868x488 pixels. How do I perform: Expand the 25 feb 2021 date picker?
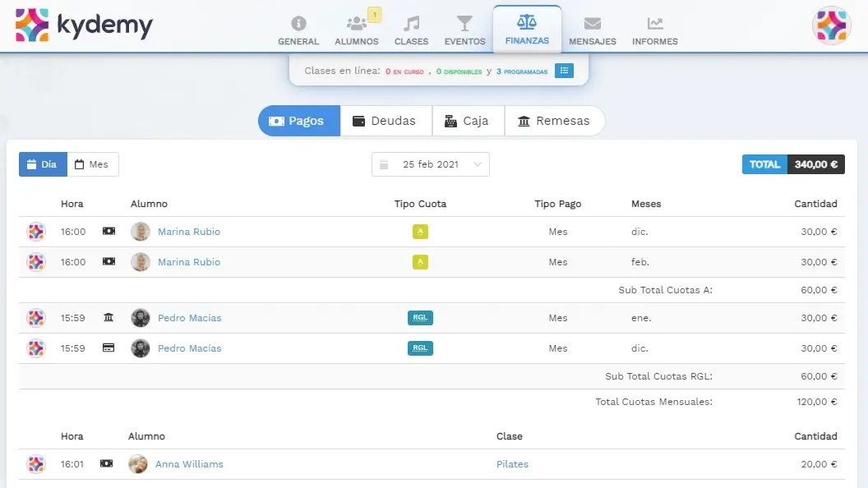tap(431, 164)
